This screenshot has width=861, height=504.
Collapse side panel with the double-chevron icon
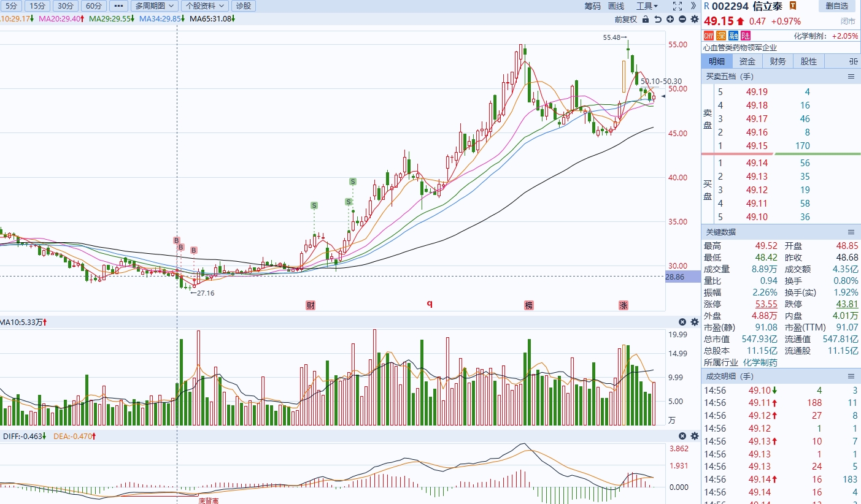[x=694, y=6]
